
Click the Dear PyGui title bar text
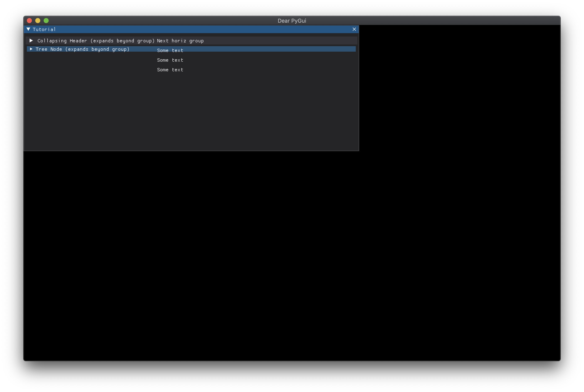[x=292, y=21]
